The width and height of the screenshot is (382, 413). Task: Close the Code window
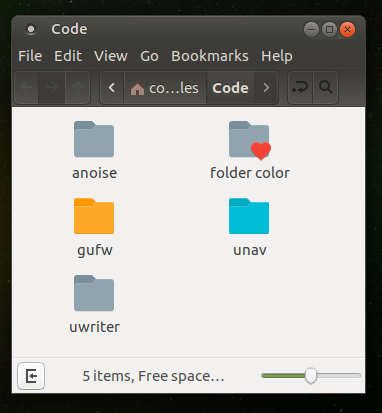click(x=347, y=30)
